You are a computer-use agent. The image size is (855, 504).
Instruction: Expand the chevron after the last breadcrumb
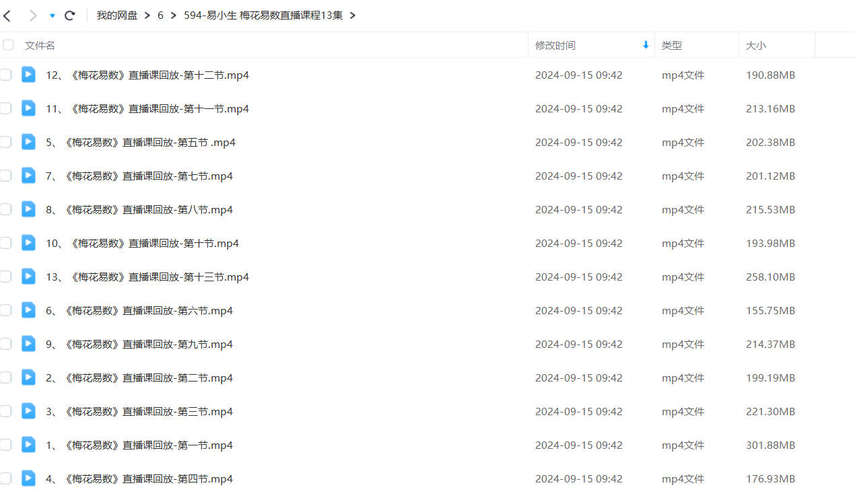pos(353,15)
